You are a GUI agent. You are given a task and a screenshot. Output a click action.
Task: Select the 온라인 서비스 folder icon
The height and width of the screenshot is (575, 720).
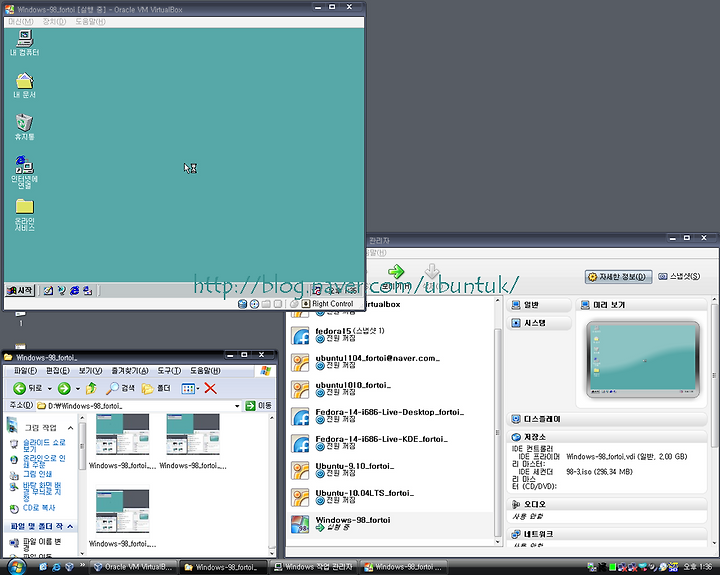(25, 214)
